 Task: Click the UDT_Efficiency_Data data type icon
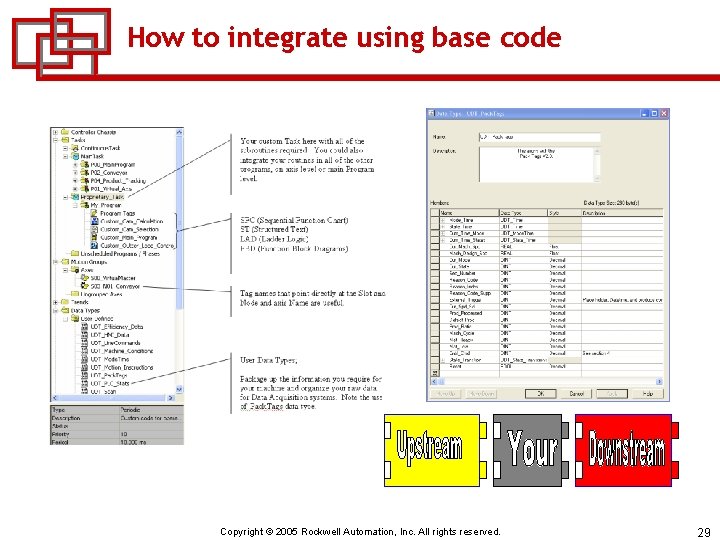(x=84, y=327)
